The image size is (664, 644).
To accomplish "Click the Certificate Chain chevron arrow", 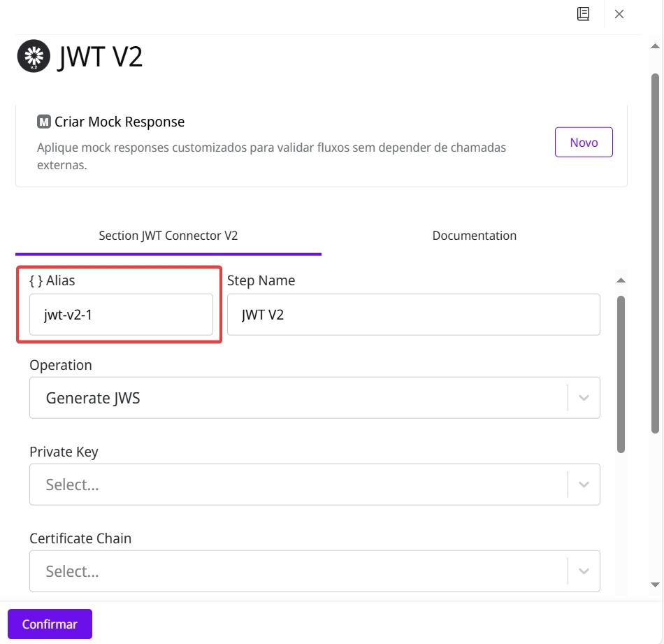I will [x=584, y=571].
